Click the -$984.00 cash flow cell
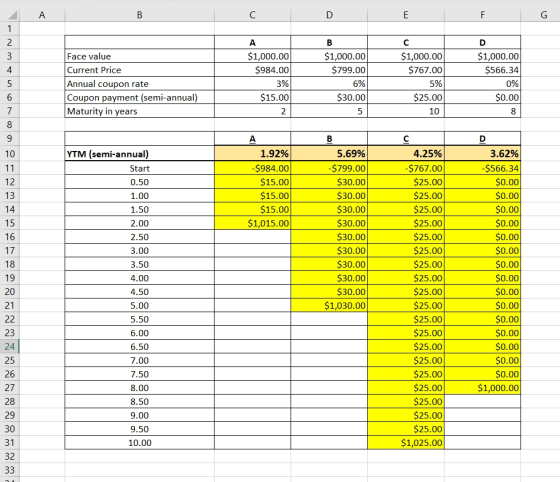 click(252, 169)
